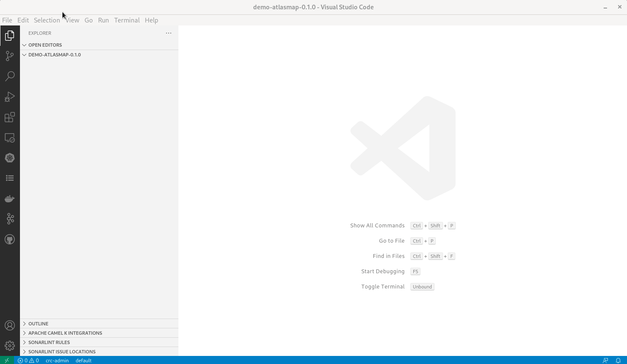The height and width of the screenshot is (364, 627).
Task: Open the Terminal menu
Action: click(127, 20)
